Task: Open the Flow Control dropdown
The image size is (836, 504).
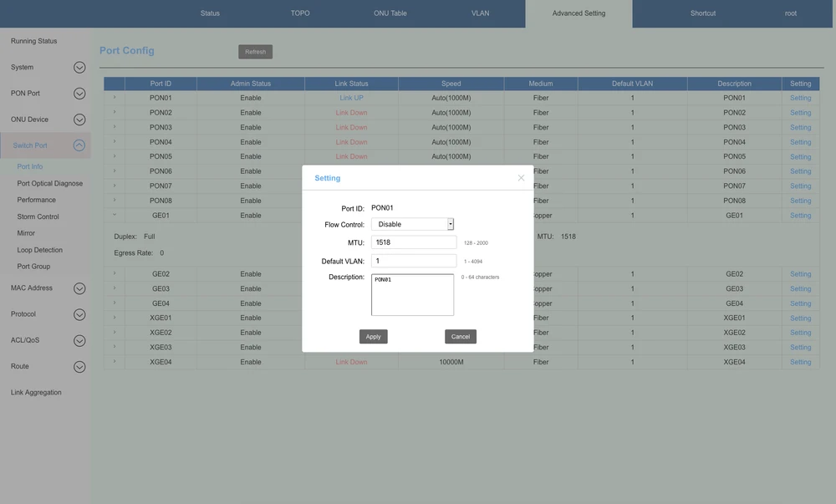Action: 412,224
